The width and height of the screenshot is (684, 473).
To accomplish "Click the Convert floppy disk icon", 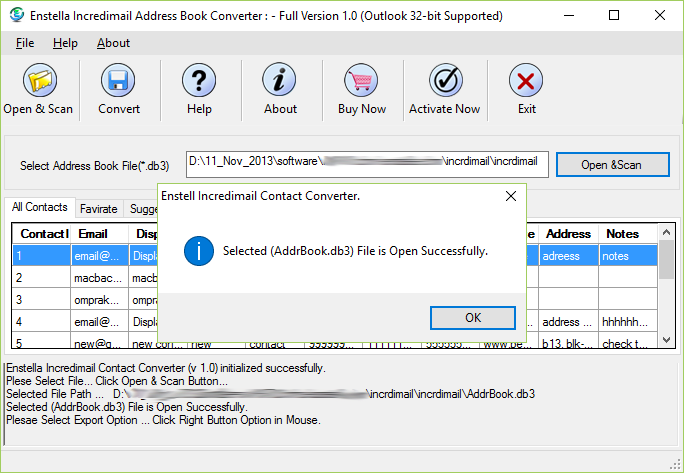I will point(119,81).
